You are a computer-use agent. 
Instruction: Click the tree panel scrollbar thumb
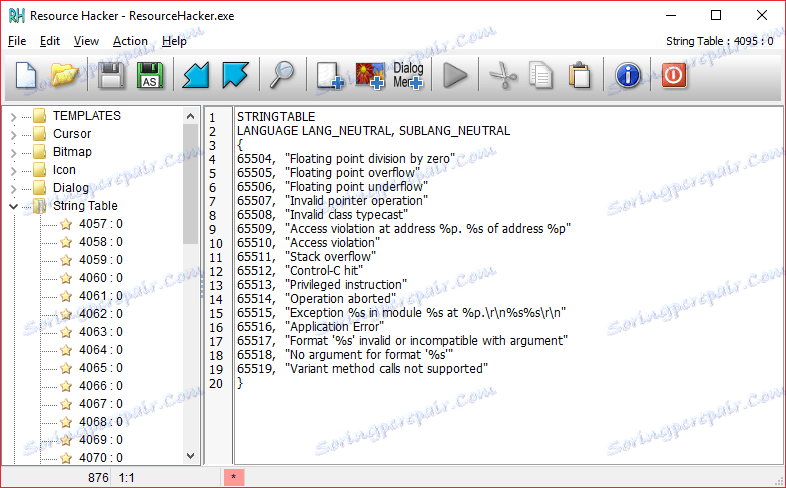coord(190,184)
